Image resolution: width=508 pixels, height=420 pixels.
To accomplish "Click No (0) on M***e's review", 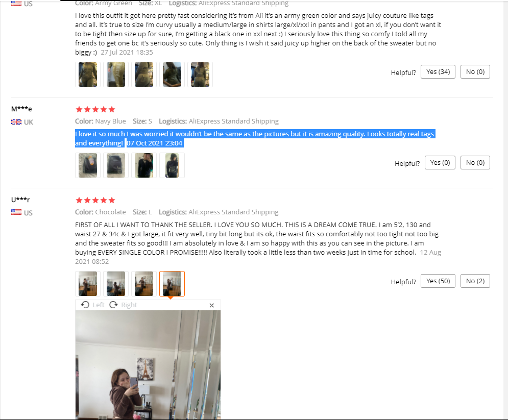I will tap(475, 163).
